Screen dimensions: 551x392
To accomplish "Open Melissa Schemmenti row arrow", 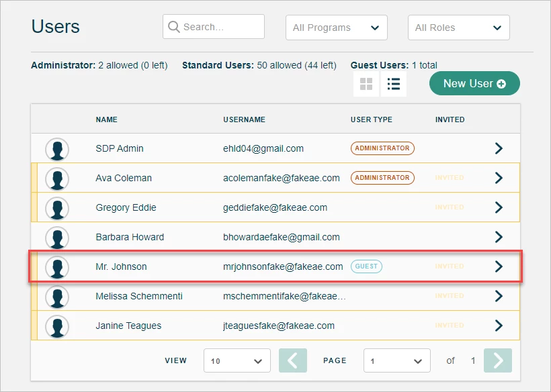I will [x=499, y=296].
